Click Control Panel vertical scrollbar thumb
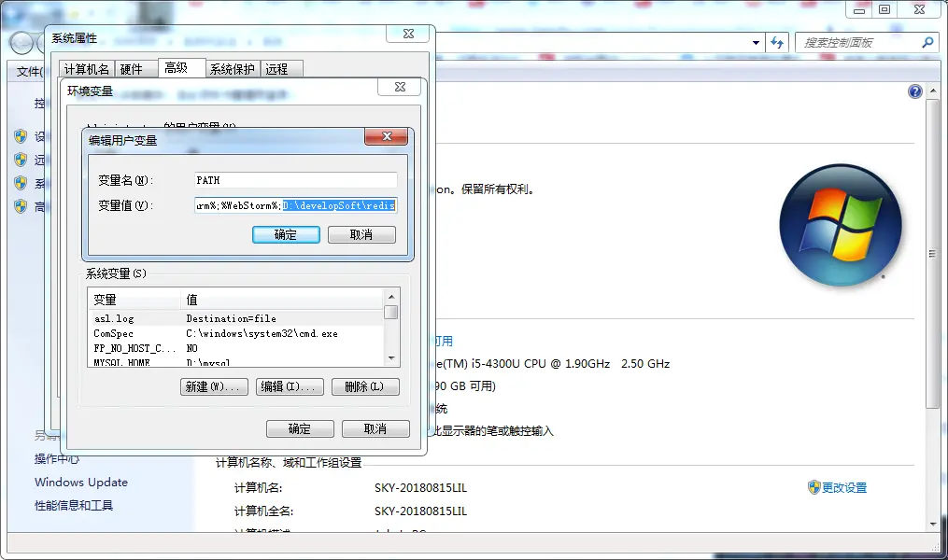Image resolution: width=948 pixels, height=560 pixels. [933, 254]
